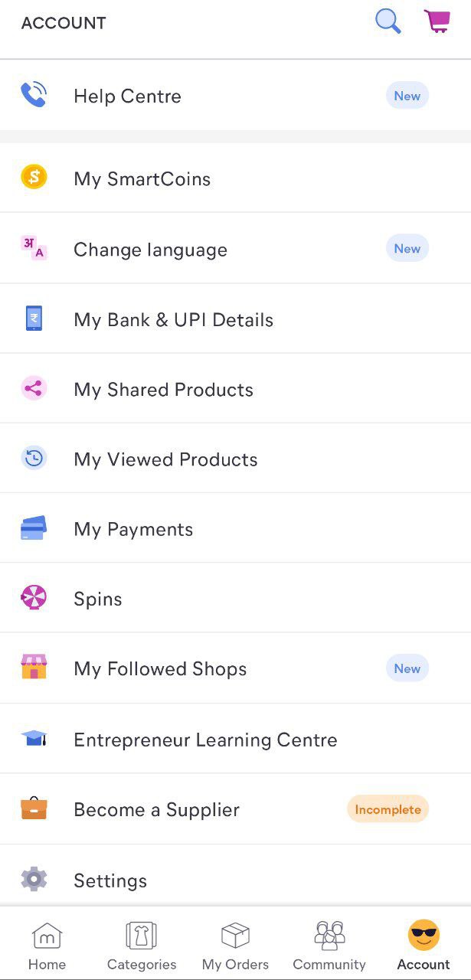Open the Spins wheel icon
The height and width of the screenshot is (980, 471).
(34, 597)
